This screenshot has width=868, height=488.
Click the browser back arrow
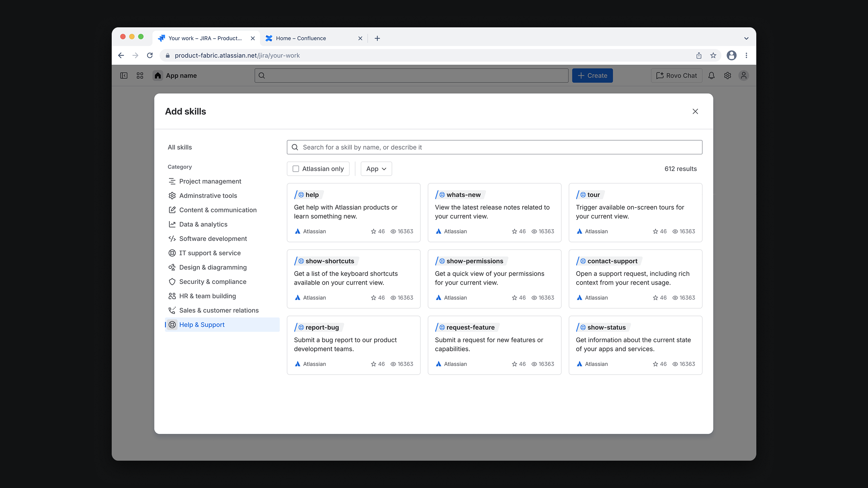[121, 55]
